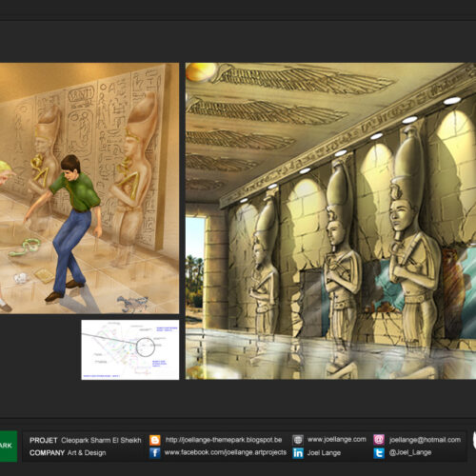This screenshot has height=476, width=476.
Task: Click the orange Blogger icon
Action: (x=155, y=440)
